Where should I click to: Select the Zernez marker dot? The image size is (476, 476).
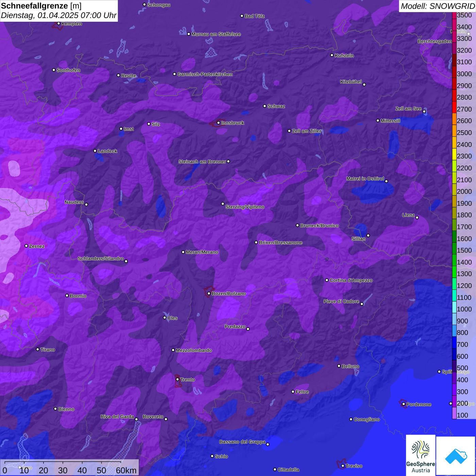pos(27,246)
